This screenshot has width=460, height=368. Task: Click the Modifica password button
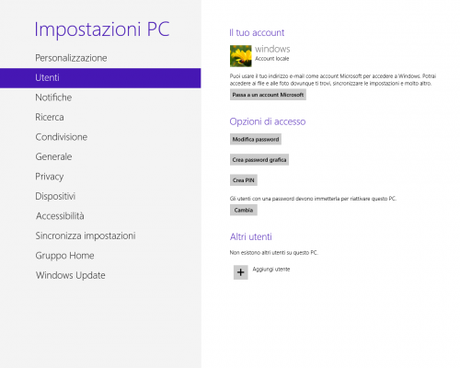[x=256, y=139]
